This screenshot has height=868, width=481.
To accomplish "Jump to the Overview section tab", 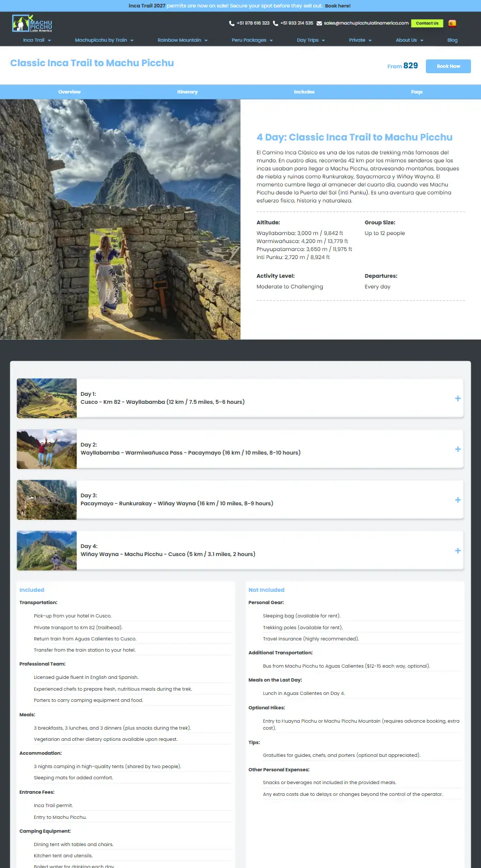I will (69, 92).
